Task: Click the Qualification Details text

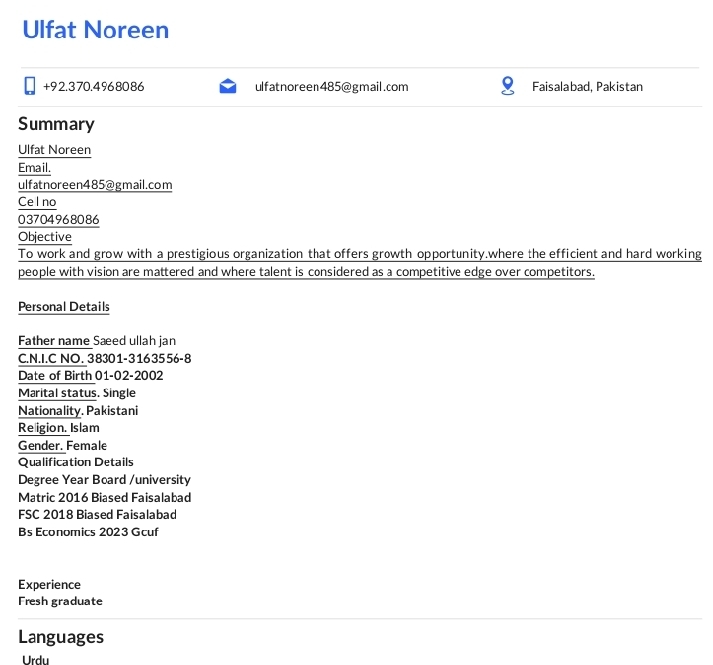Action: pyautogui.click(x=76, y=462)
